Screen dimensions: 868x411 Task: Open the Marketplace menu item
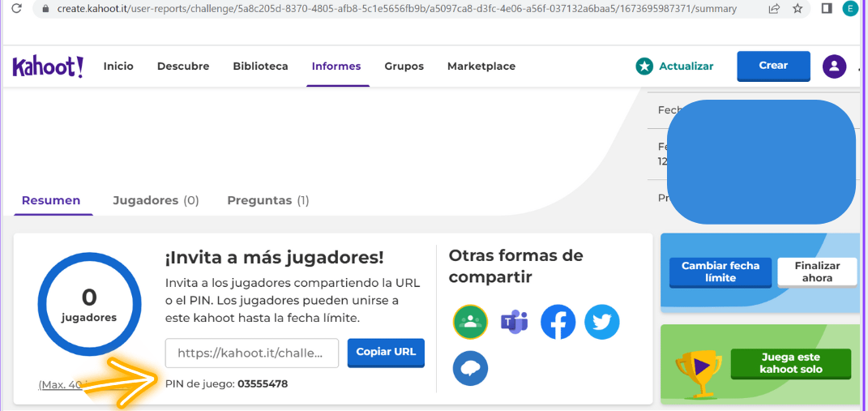(481, 66)
